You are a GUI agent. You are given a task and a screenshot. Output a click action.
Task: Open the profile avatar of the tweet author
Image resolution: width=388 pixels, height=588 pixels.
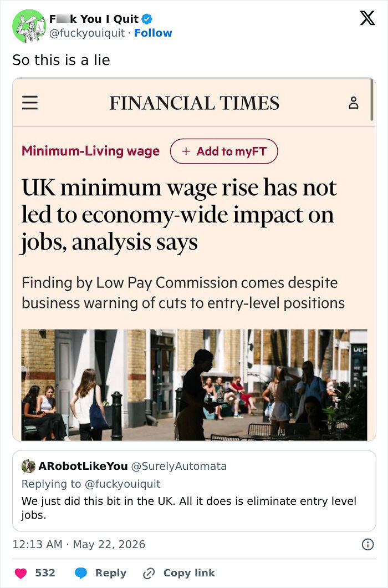click(x=29, y=26)
